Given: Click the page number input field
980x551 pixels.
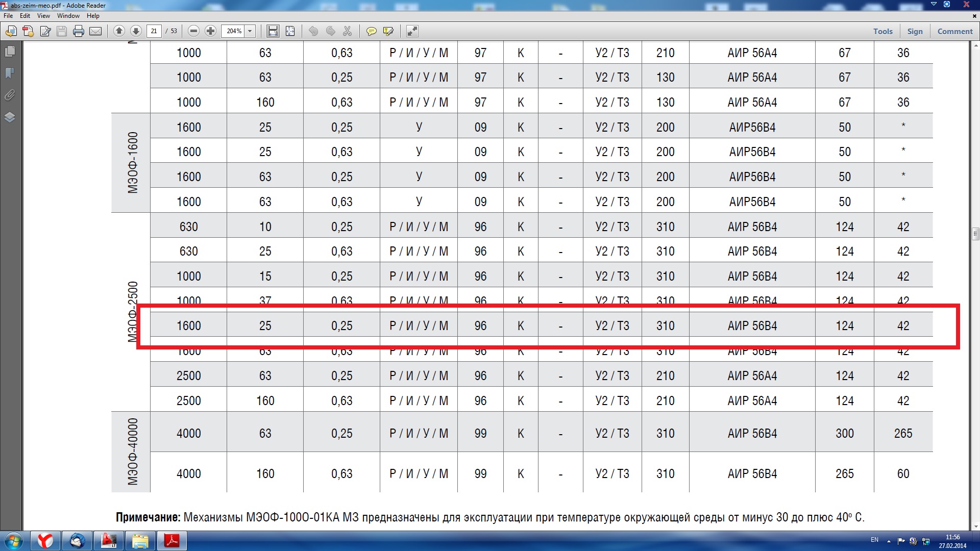Looking at the screenshot, I should [154, 31].
